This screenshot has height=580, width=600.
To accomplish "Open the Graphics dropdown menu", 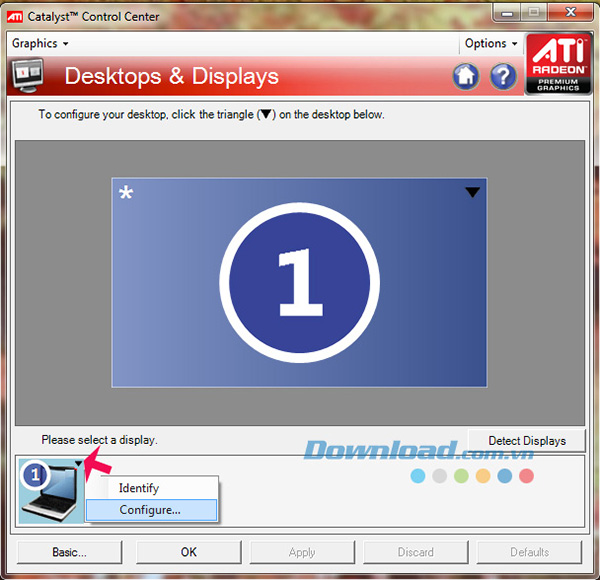I will tap(40, 44).
